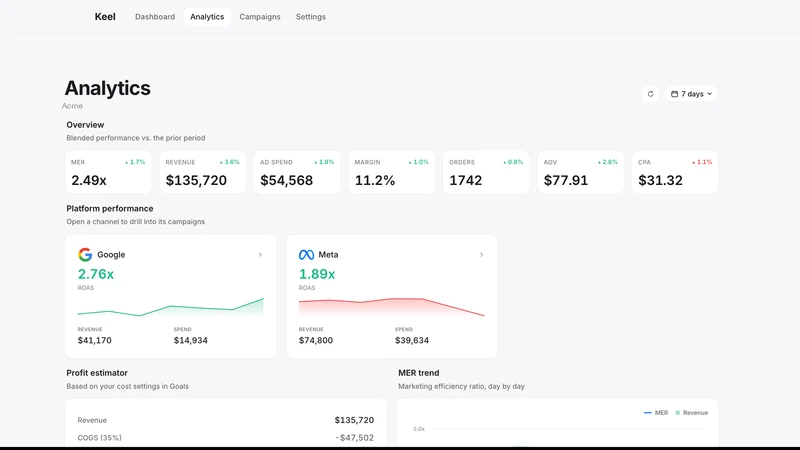
Task: Click the Acme account name
Action: point(72,106)
